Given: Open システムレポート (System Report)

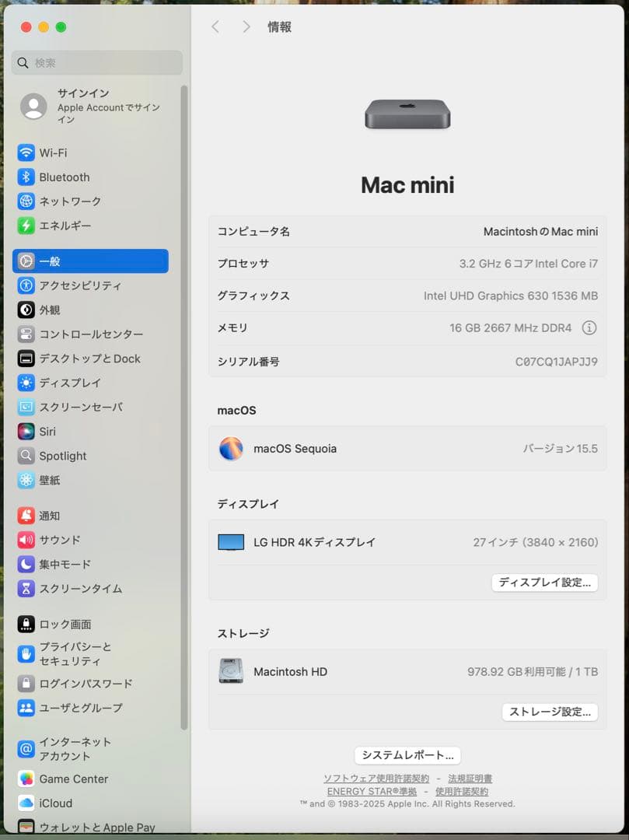Looking at the screenshot, I should pyautogui.click(x=407, y=754).
